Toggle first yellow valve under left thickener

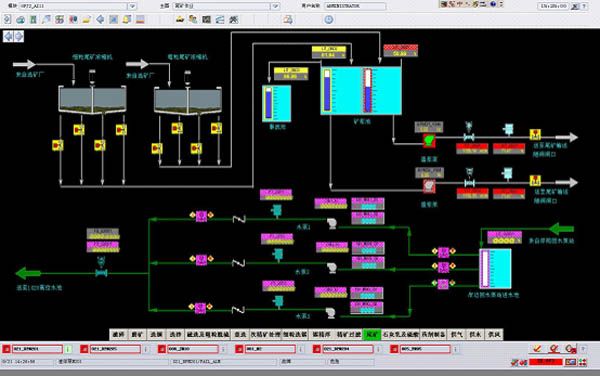click(x=58, y=145)
